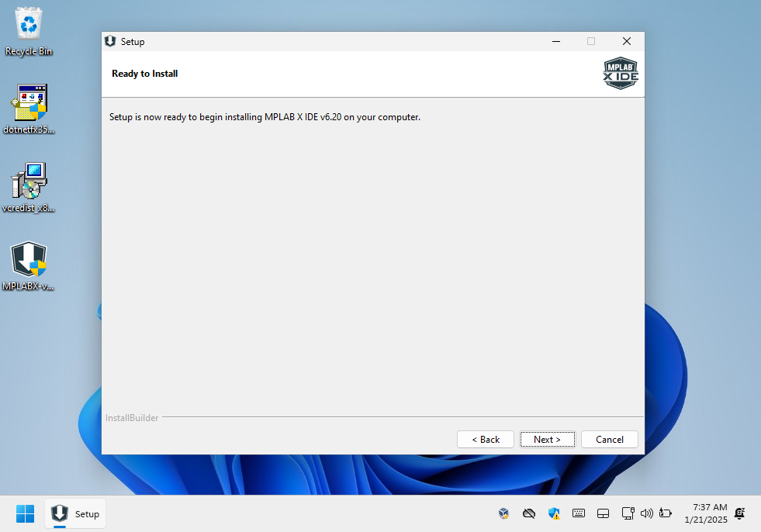Image resolution: width=761 pixels, height=532 pixels.
Task: Select the MPLABX installer desktop icon
Action: [29, 267]
